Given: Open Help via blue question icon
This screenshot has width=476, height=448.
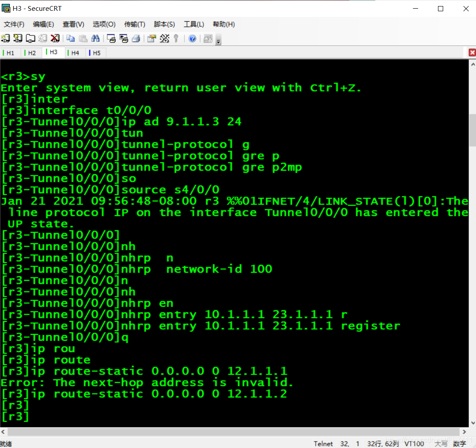Looking at the screenshot, I should 192,38.
